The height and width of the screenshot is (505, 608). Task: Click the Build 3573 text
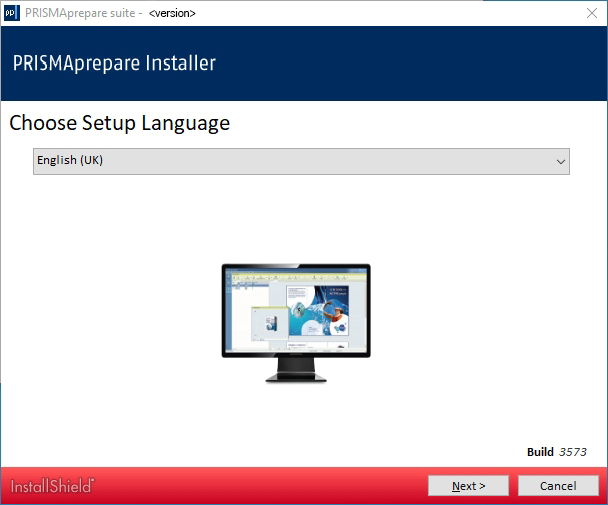pyautogui.click(x=556, y=452)
